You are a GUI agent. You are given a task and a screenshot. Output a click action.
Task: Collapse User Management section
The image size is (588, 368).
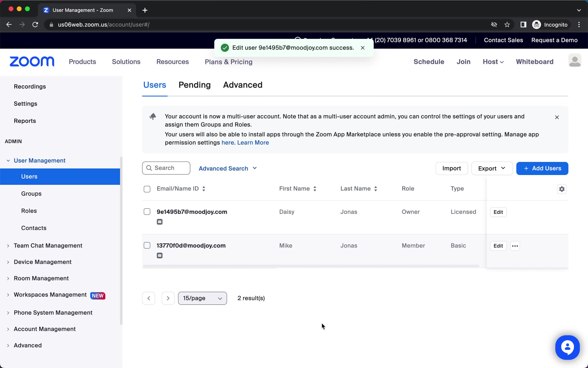coord(8,161)
